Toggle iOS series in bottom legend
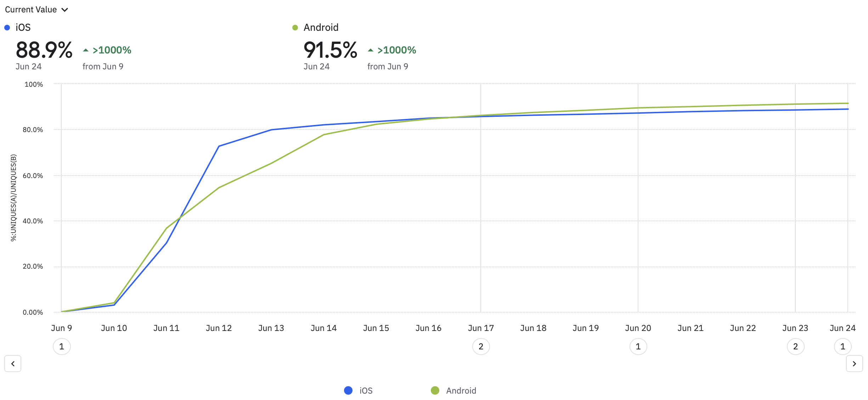 click(x=366, y=390)
